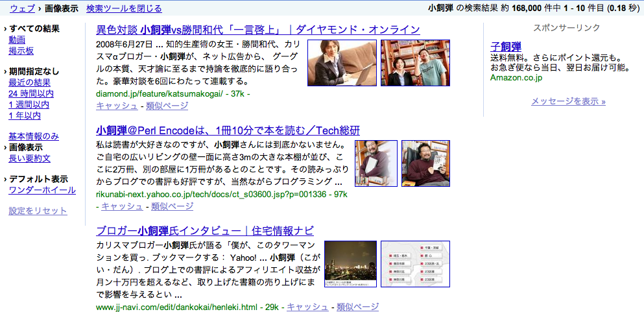This screenshot has height=312, width=644.
Task: Filter results by 動画
Action: [x=17, y=40]
